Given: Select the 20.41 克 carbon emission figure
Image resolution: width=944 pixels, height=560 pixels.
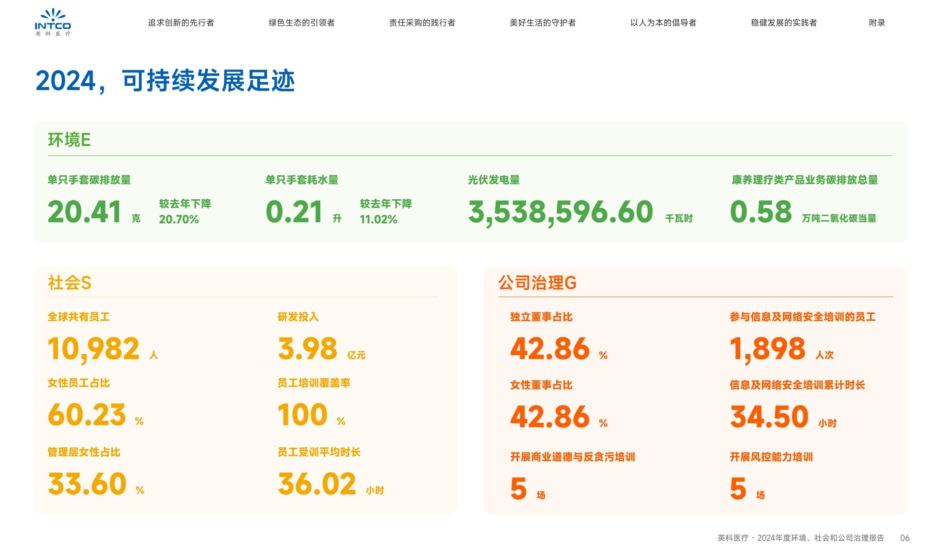Looking at the screenshot, I should pyautogui.click(x=85, y=212).
